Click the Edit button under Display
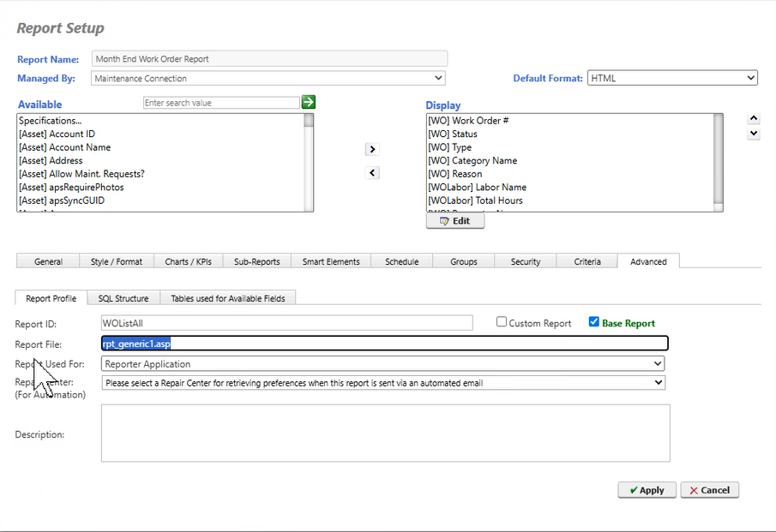 point(454,221)
